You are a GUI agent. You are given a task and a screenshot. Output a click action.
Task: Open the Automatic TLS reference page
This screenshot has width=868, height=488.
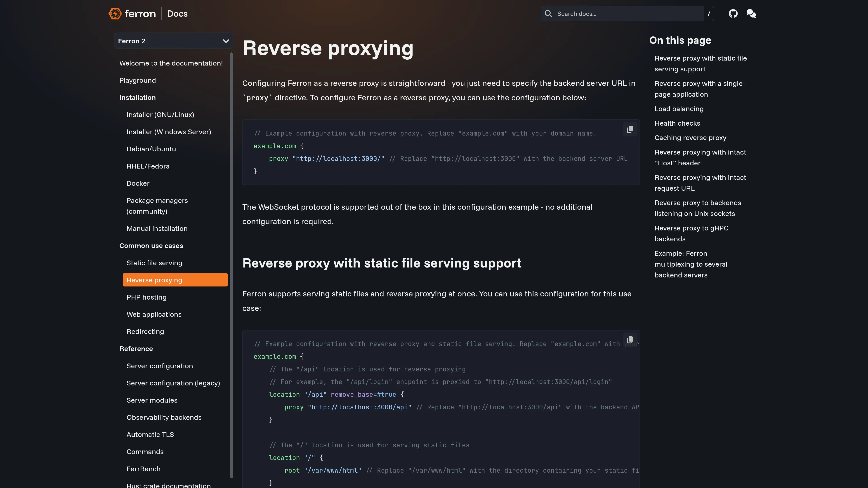click(150, 434)
